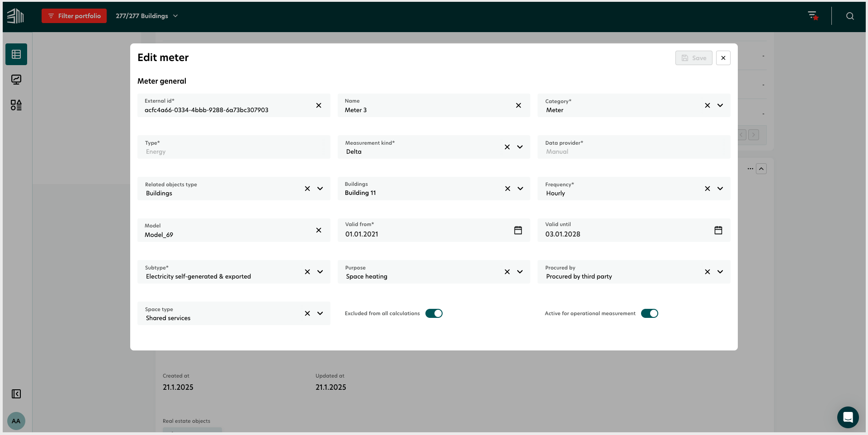Click the Valid until date 03.01.2028

click(563, 234)
